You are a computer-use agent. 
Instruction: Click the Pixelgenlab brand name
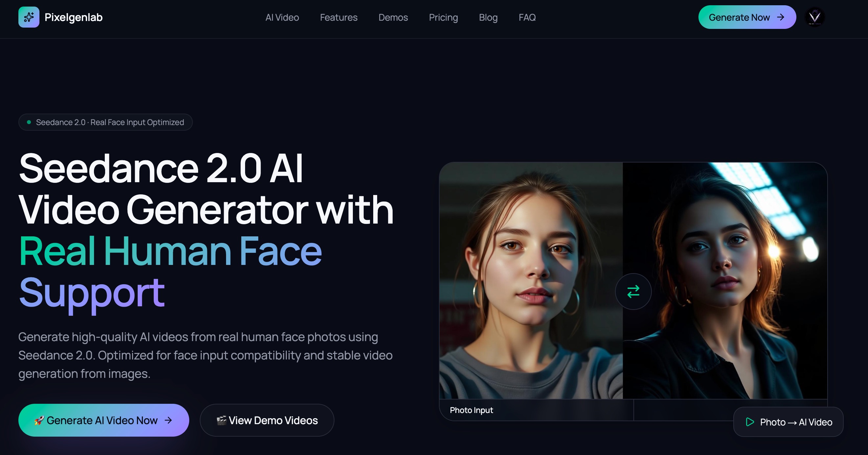[74, 17]
